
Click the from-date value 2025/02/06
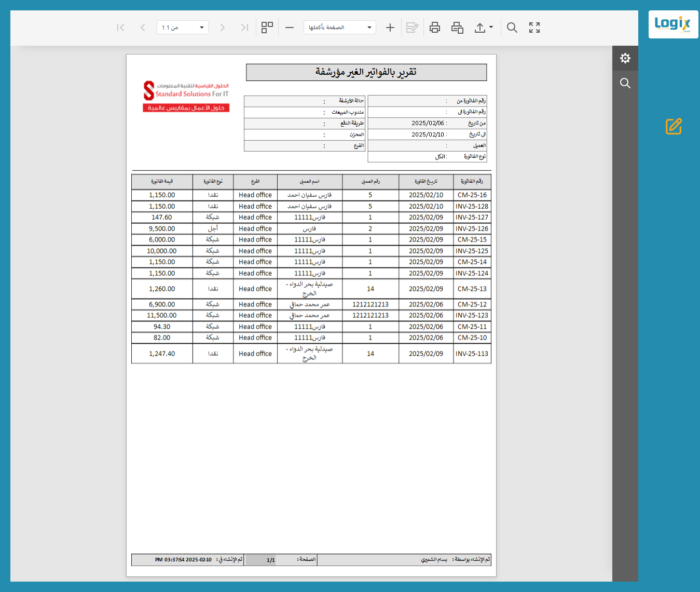pyautogui.click(x=428, y=124)
